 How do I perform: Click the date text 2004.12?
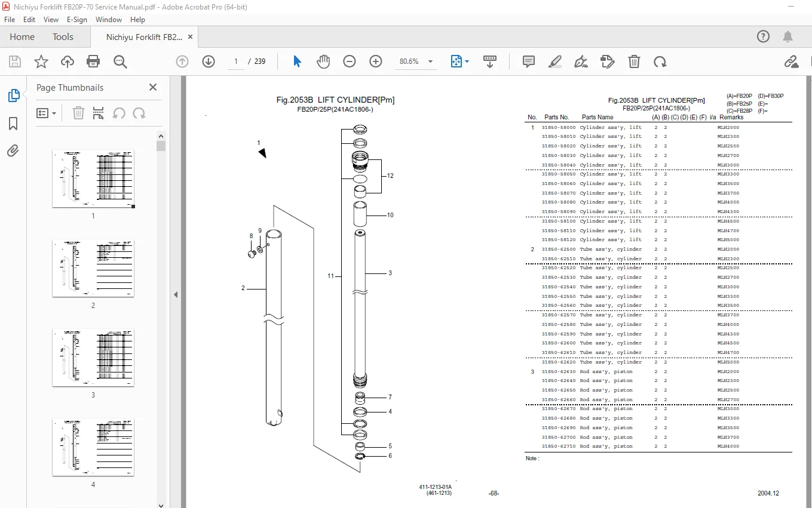[768, 494]
